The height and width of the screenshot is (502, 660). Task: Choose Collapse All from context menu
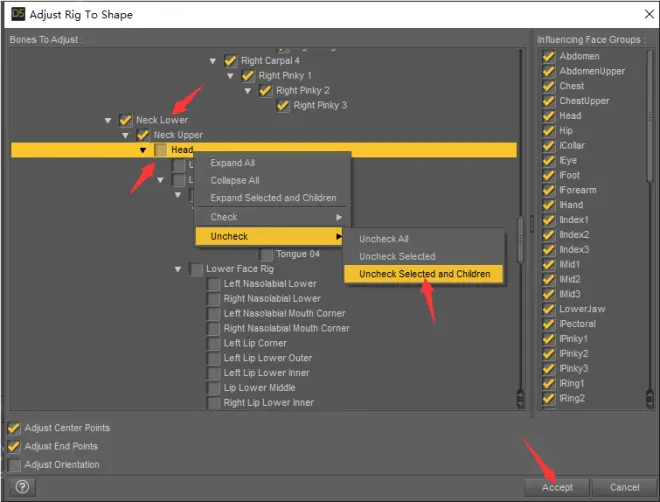[x=272, y=181]
